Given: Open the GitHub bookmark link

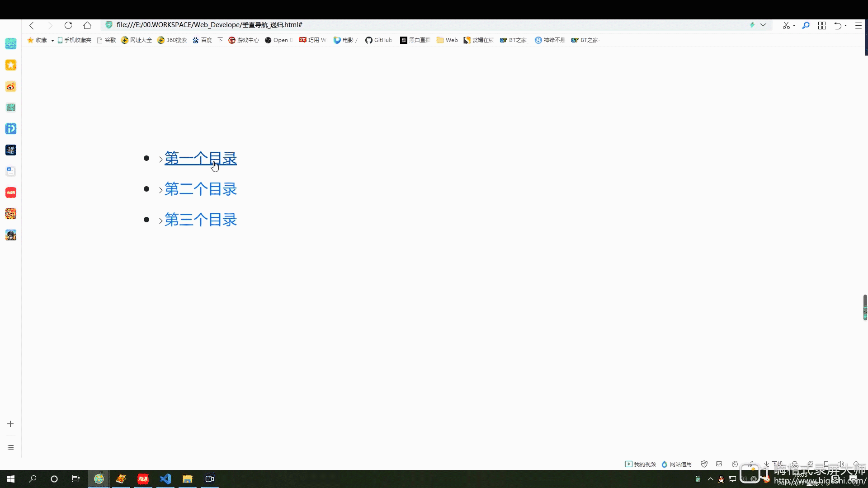Looking at the screenshot, I should (378, 40).
